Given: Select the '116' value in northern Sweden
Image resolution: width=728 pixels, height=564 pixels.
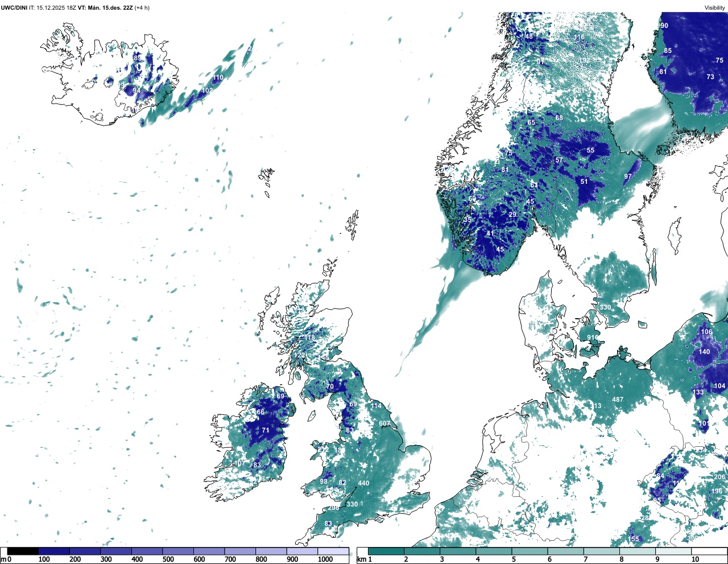Looking at the screenshot, I should [x=579, y=38].
